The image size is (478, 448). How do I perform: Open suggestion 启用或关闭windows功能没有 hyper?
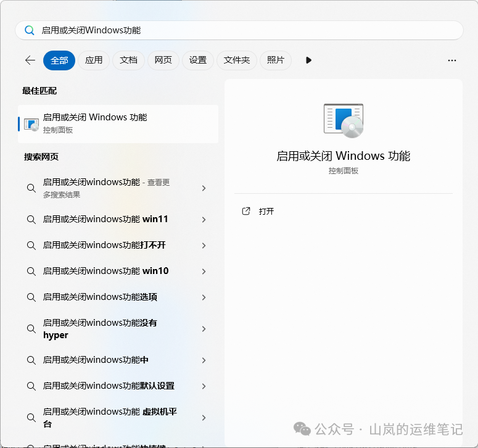click(118, 329)
